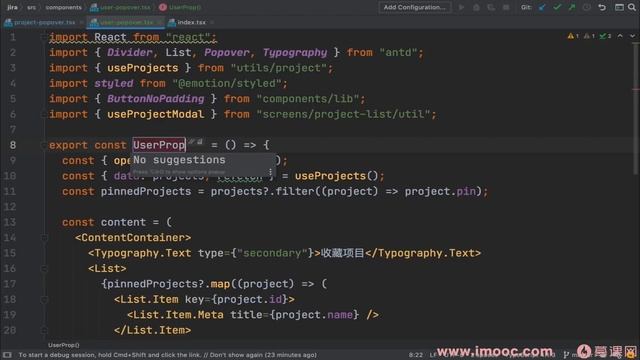Click Git Commit green checkmark
The image size is (640, 360).
click(x=557, y=7)
